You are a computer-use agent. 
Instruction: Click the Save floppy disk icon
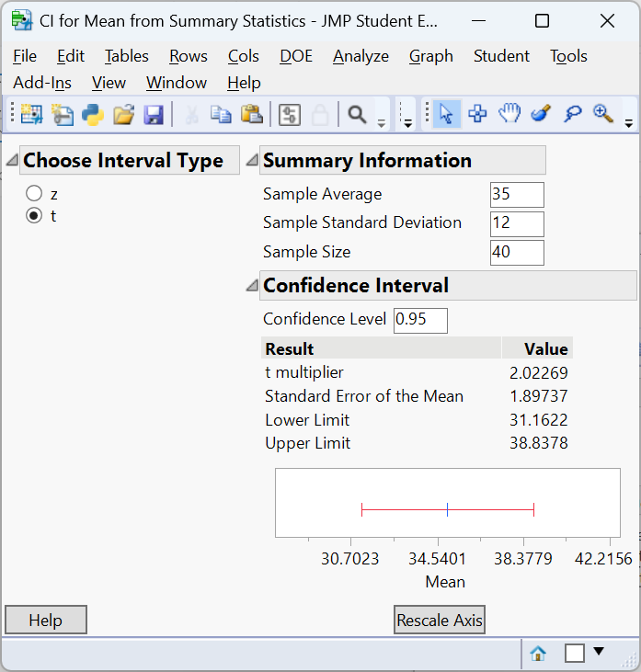click(154, 114)
